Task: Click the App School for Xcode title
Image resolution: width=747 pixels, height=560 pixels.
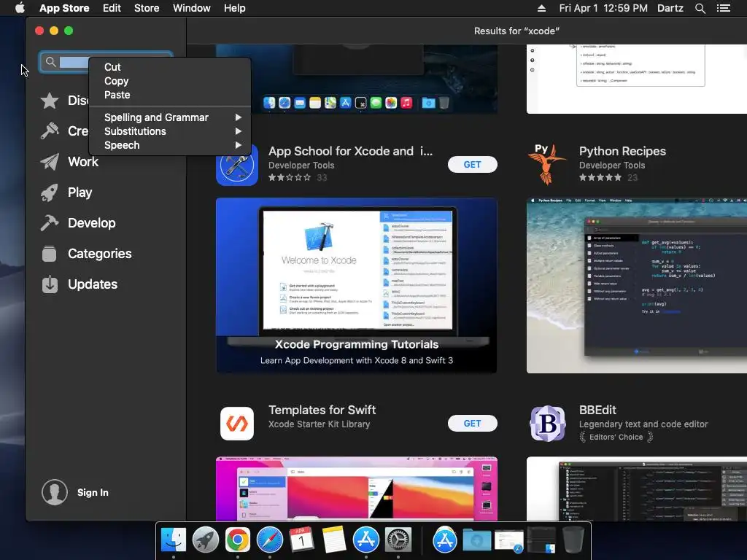Action: 350,151
